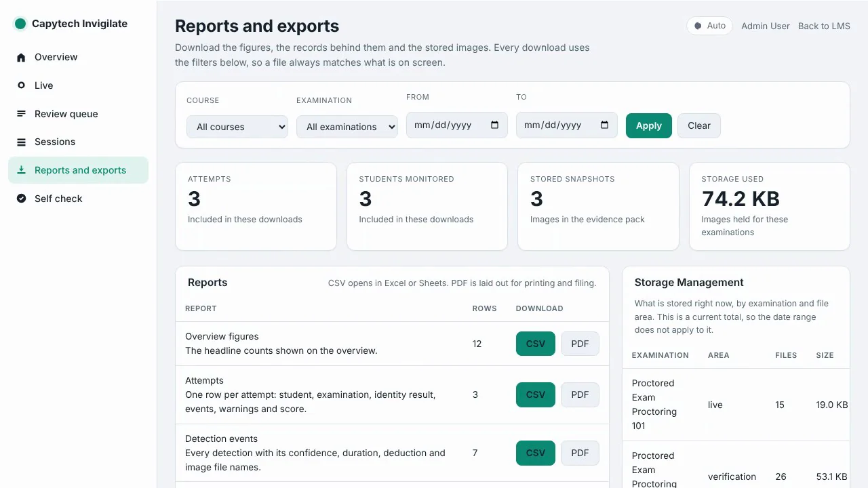Click the 19.0 KB size cell
This screenshot has width=868, height=488.
(x=832, y=405)
